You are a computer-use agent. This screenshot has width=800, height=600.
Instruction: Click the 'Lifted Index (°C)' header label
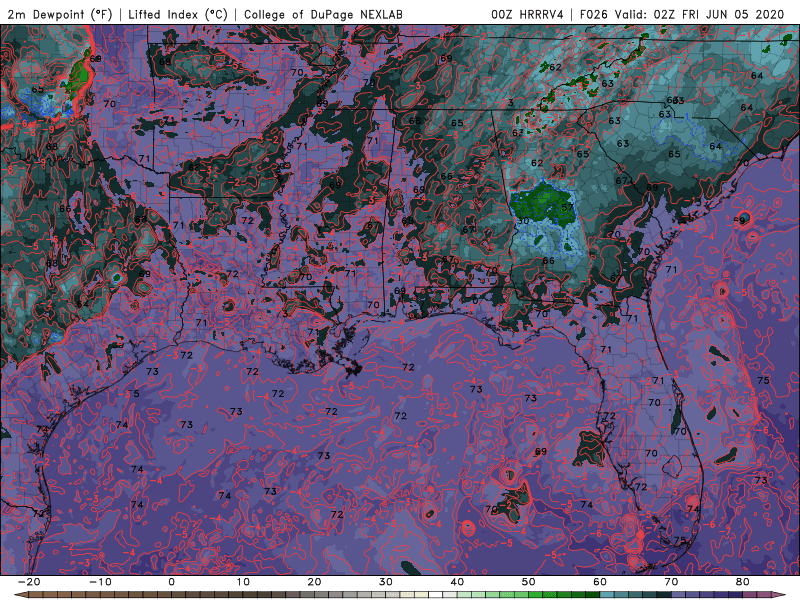point(178,14)
